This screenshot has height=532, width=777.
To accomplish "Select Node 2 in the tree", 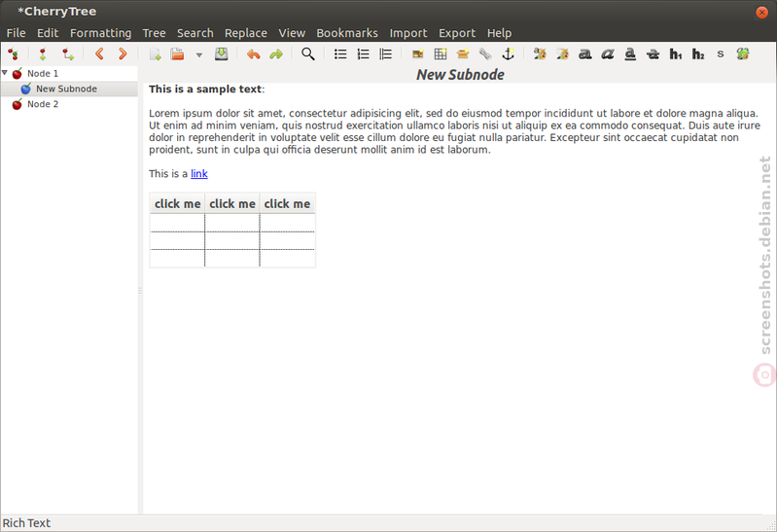I will click(x=43, y=104).
